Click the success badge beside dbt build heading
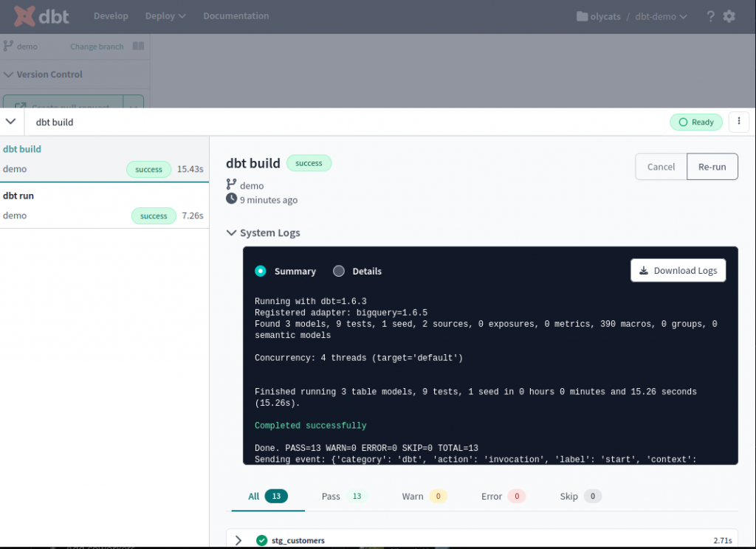756x549 pixels. click(x=309, y=163)
